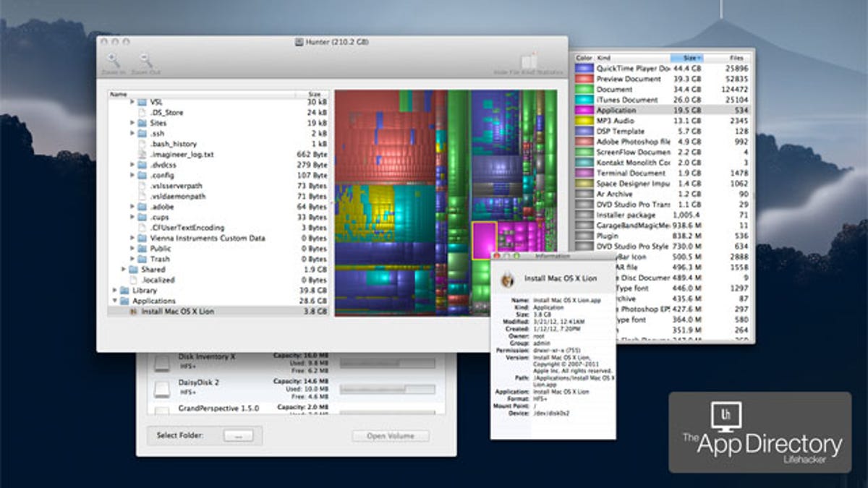Expand the Shared folder
The width and height of the screenshot is (868, 488).
click(124, 270)
